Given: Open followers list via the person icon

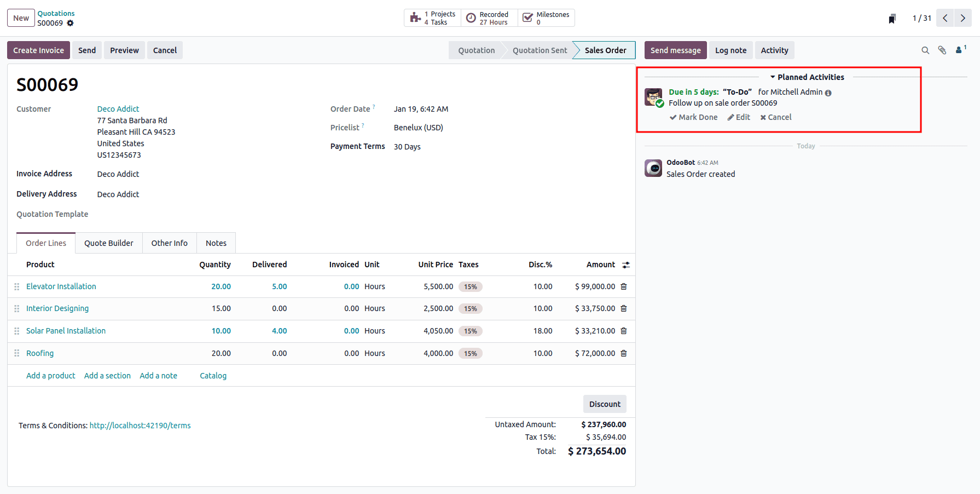Looking at the screenshot, I should 959,50.
